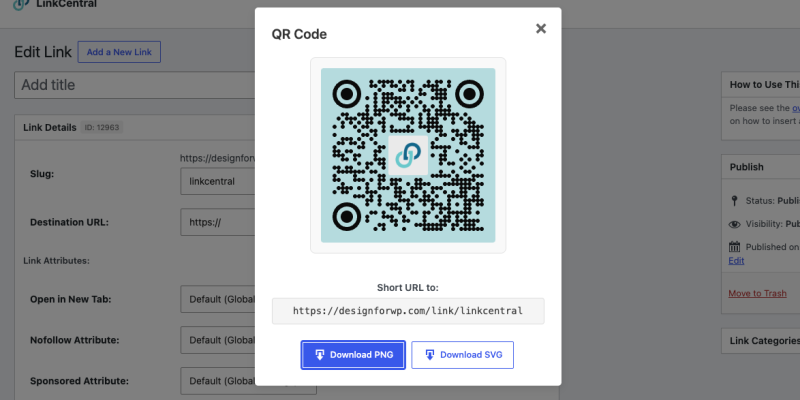Select the short URL field text
This screenshot has width=800, height=400.
click(408, 311)
